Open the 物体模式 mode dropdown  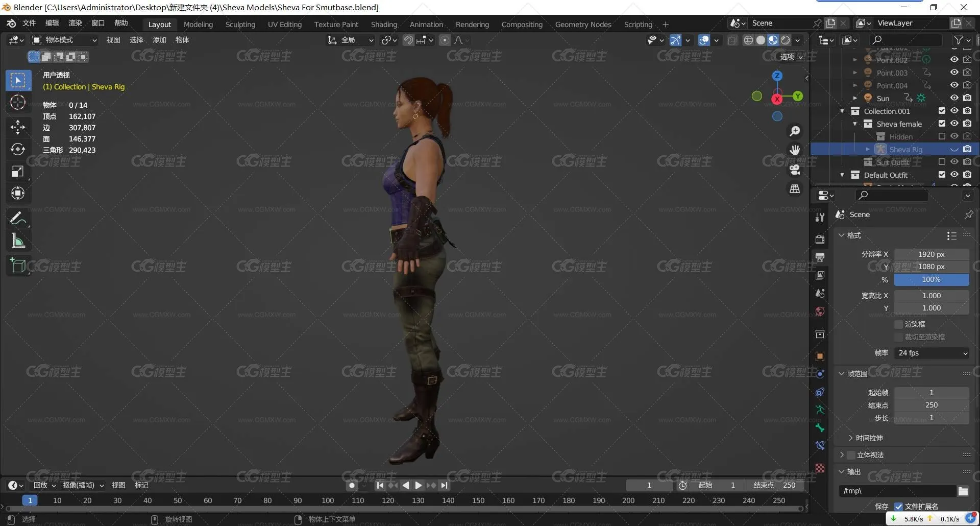tap(64, 40)
